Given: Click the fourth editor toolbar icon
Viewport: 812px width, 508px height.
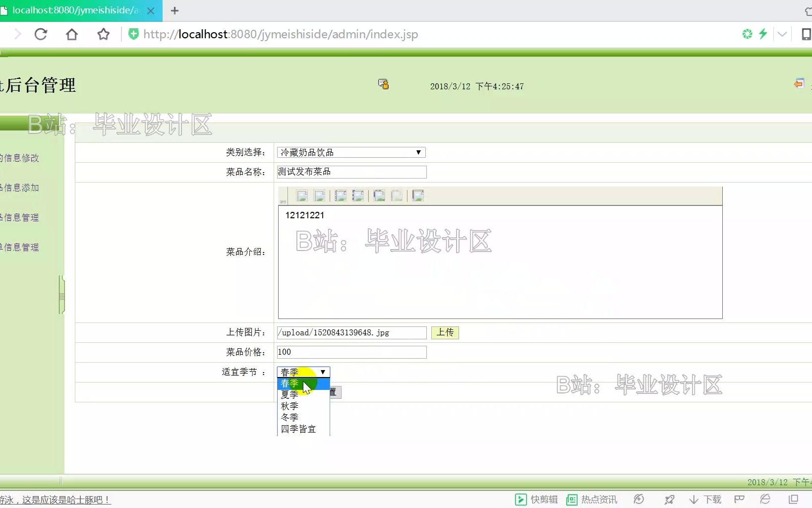Looking at the screenshot, I should (x=358, y=195).
